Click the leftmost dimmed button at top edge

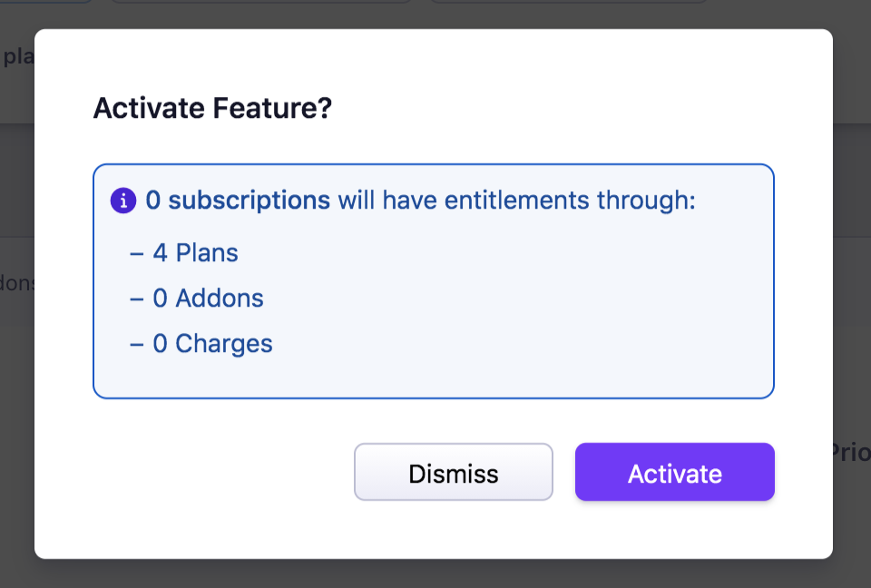tap(45, 2)
